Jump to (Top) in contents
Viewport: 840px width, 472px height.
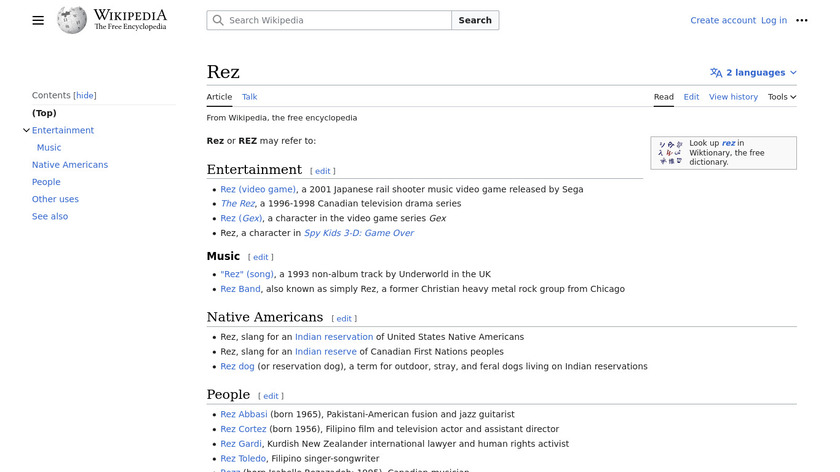44,113
